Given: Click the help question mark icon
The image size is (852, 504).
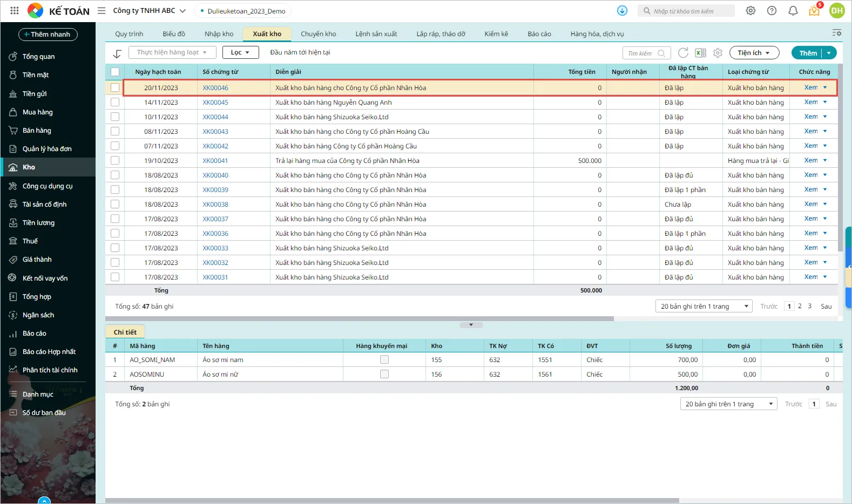Looking at the screenshot, I should coord(772,11).
